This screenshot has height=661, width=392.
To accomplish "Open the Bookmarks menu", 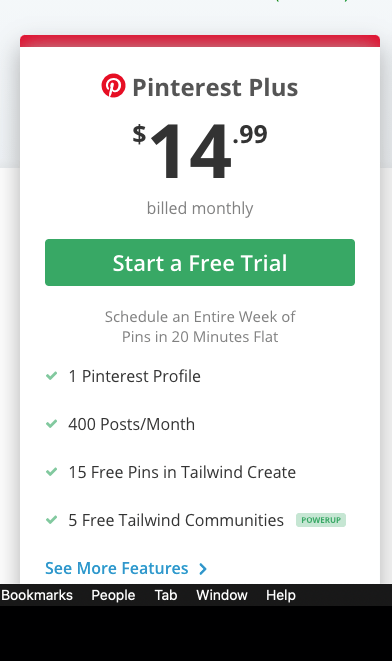I will (x=37, y=595).
